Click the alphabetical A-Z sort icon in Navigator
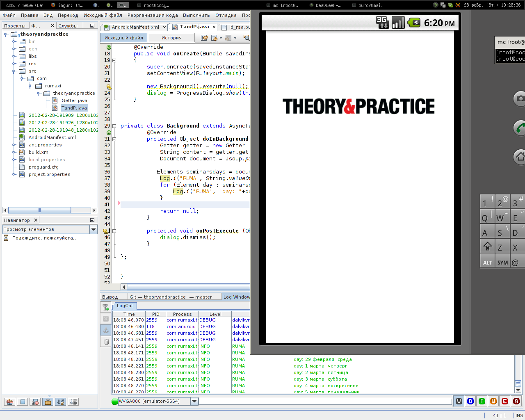The image size is (525, 420). 61,402
